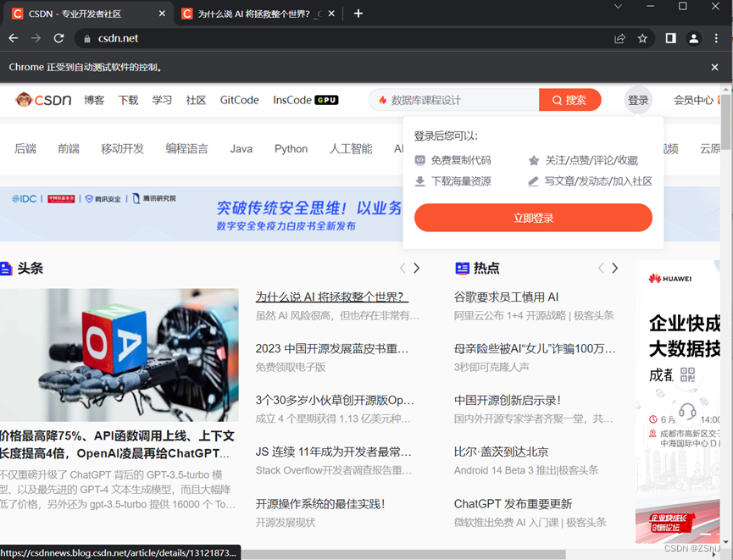This screenshot has height=560, width=733.
Task: Click the 写文章/发动态/加入社区 pencil icon
Action: point(533,181)
